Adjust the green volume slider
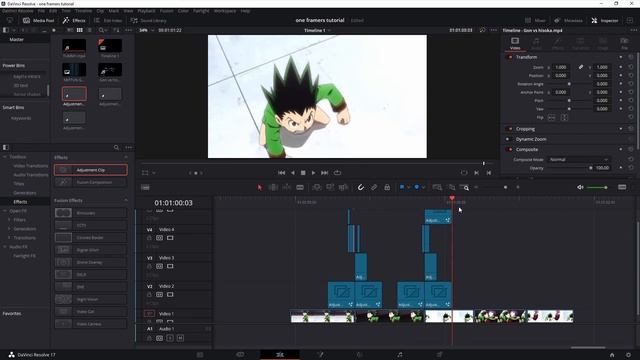Viewport: 640px width, 360px height. click(x=597, y=187)
